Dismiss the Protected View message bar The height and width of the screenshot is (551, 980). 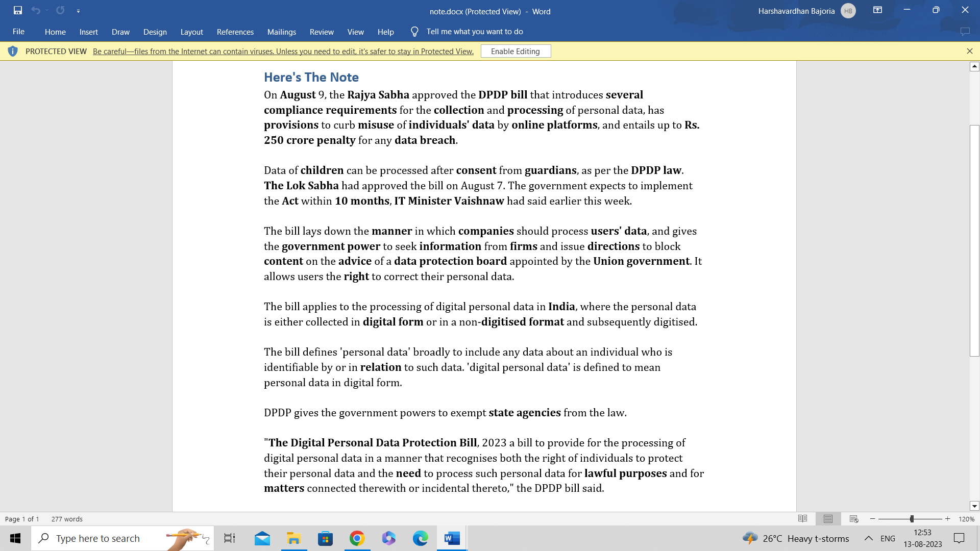coord(969,51)
